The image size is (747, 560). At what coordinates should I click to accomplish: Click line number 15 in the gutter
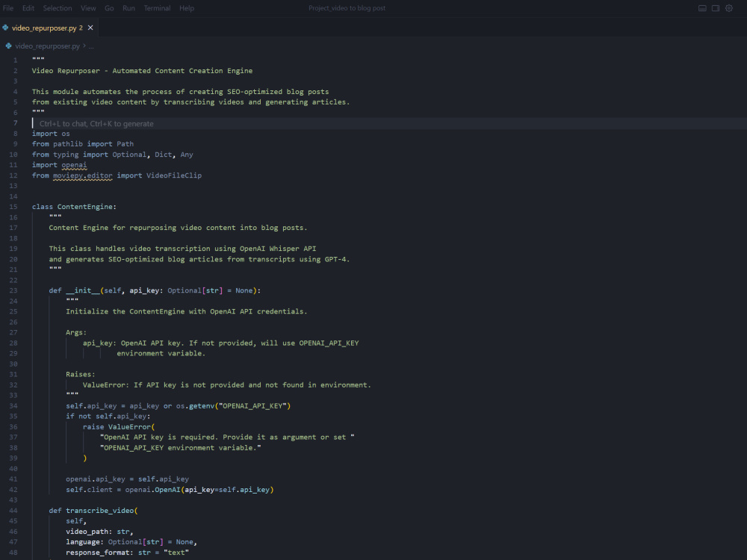click(x=13, y=207)
